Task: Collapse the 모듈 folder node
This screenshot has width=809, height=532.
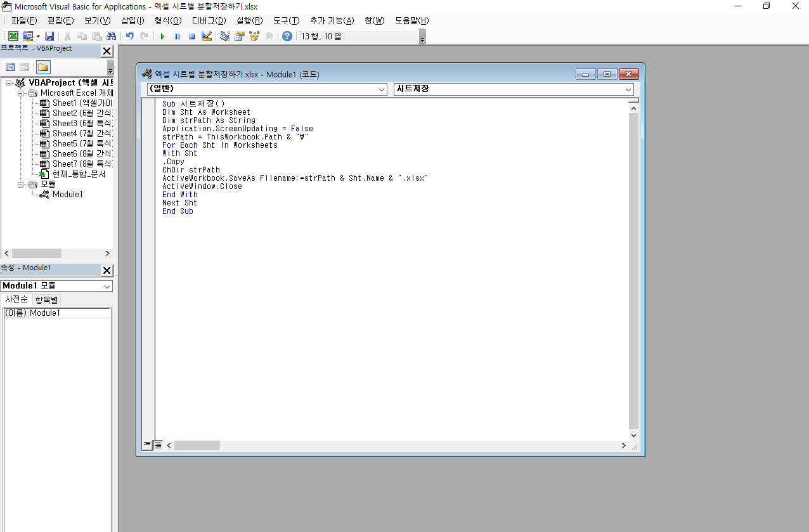Action: (20, 185)
